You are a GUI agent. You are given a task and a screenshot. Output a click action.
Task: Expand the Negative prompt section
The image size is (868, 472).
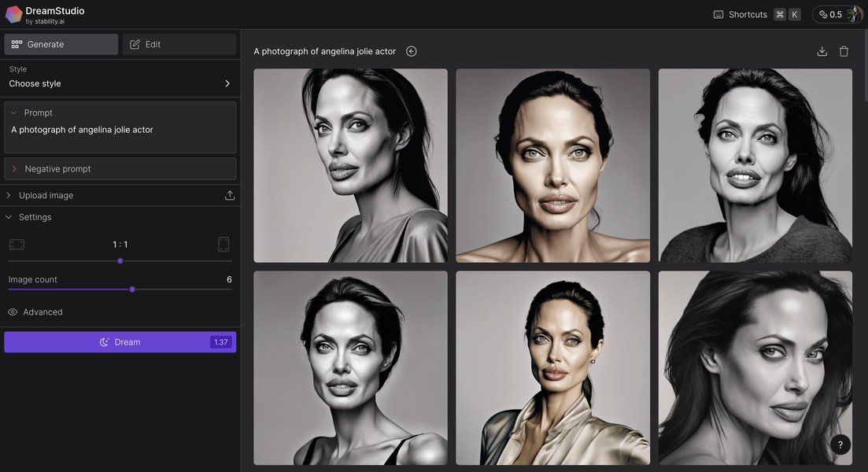[x=120, y=169]
